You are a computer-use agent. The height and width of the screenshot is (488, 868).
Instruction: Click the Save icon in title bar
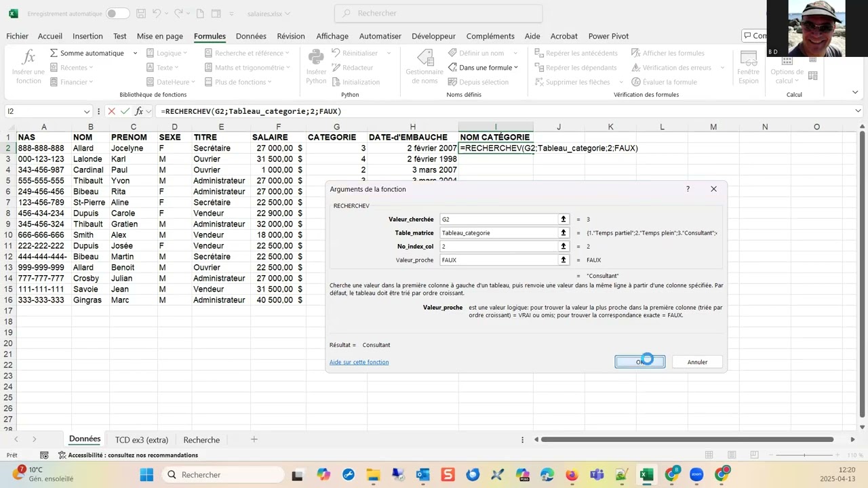(x=140, y=14)
